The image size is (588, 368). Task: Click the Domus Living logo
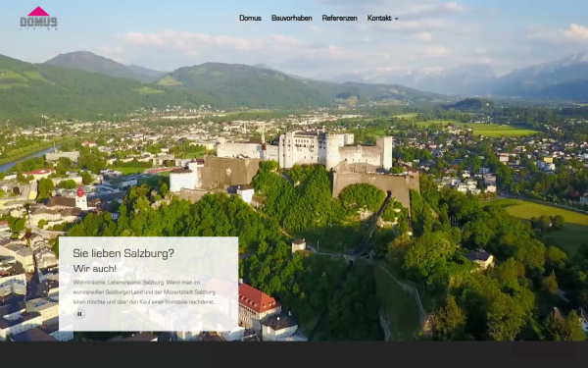coord(38,18)
